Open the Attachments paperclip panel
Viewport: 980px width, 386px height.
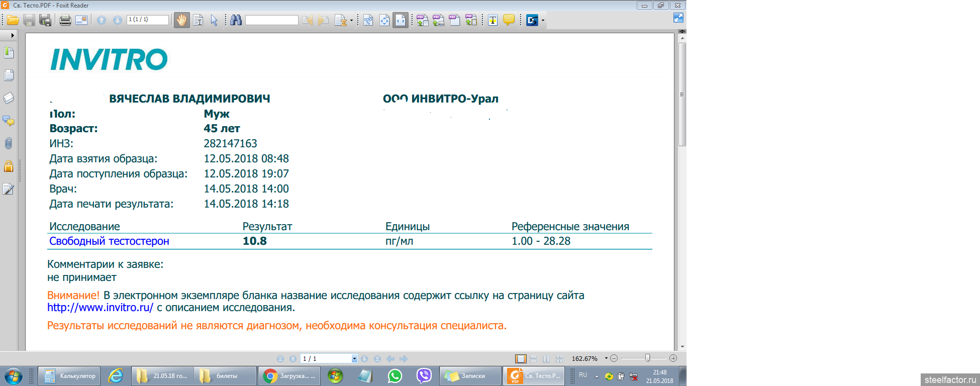9,143
